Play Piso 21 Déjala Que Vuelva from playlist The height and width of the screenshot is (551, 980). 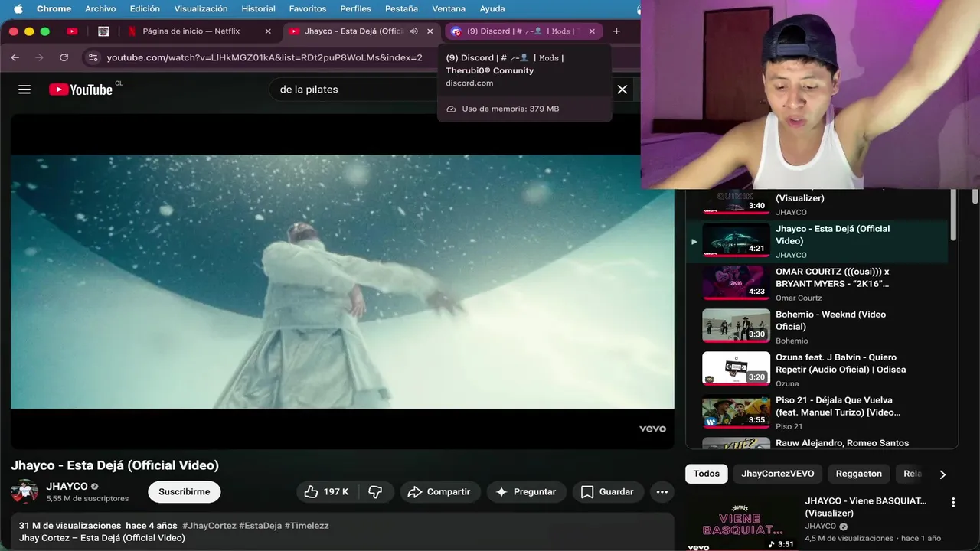pyautogui.click(x=816, y=412)
